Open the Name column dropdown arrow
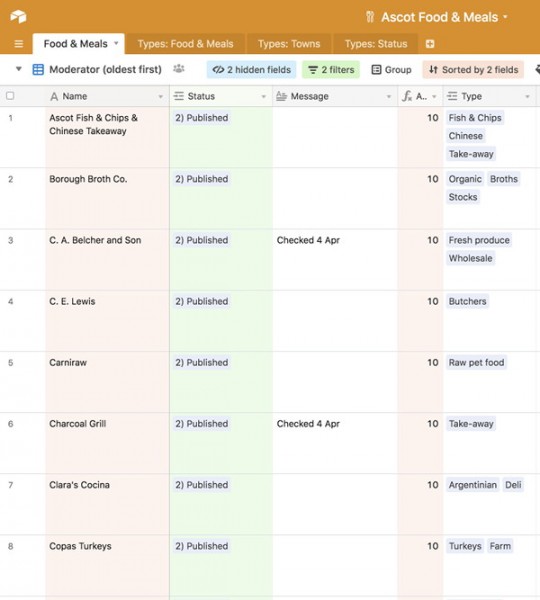 point(161,96)
